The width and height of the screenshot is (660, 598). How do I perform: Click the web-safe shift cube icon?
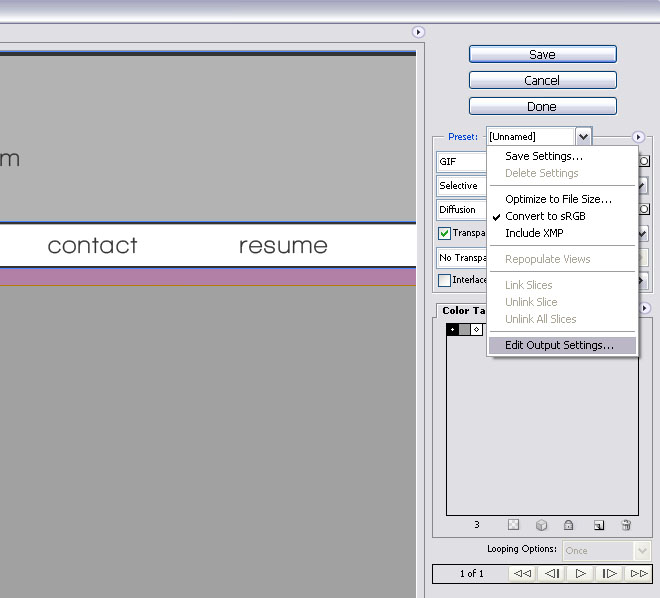(541, 524)
